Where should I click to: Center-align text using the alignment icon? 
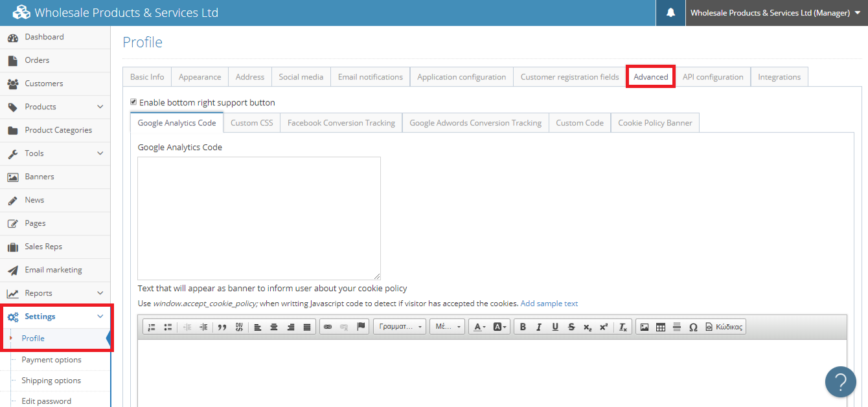pos(273,327)
